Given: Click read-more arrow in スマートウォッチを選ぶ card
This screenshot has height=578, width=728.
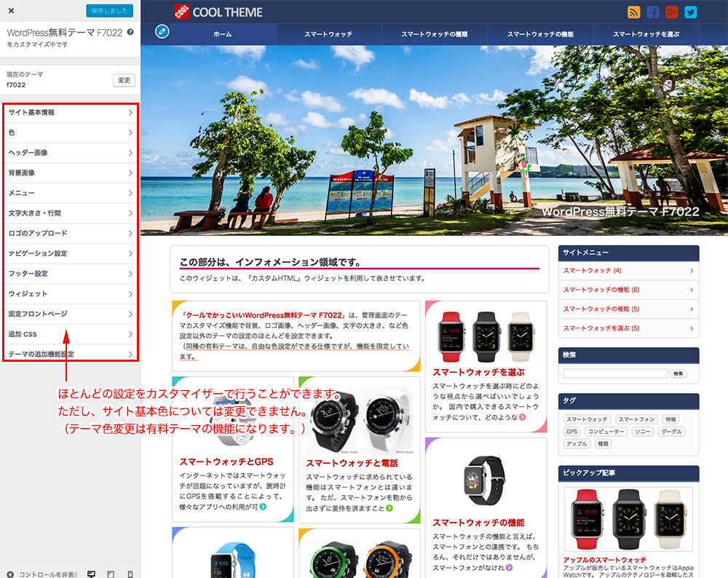Looking at the screenshot, I should (523, 417).
